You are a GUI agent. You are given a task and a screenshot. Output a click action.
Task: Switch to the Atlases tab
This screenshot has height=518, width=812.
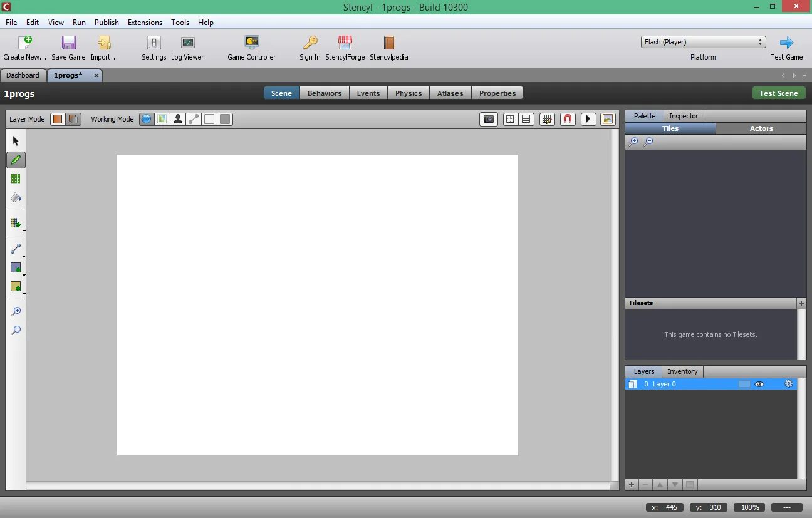pyautogui.click(x=450, y=93)
